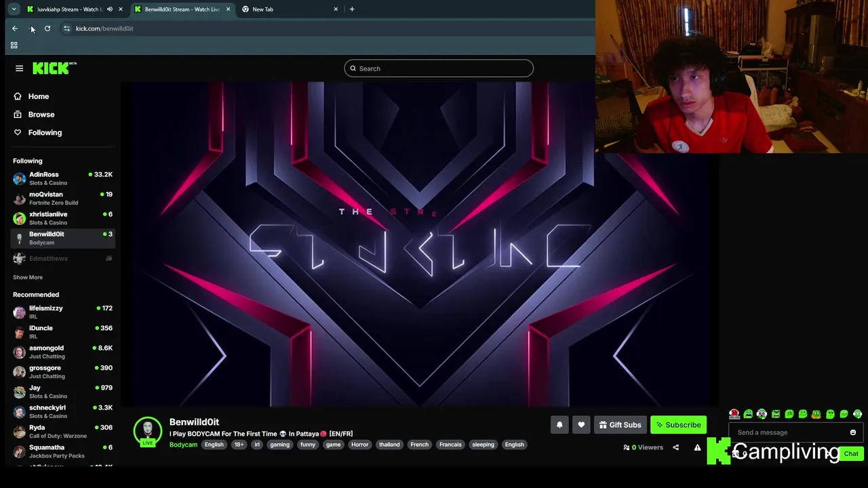
Task: Click the Benwilld0it channel name heading
Action: [x=194, y=422]
